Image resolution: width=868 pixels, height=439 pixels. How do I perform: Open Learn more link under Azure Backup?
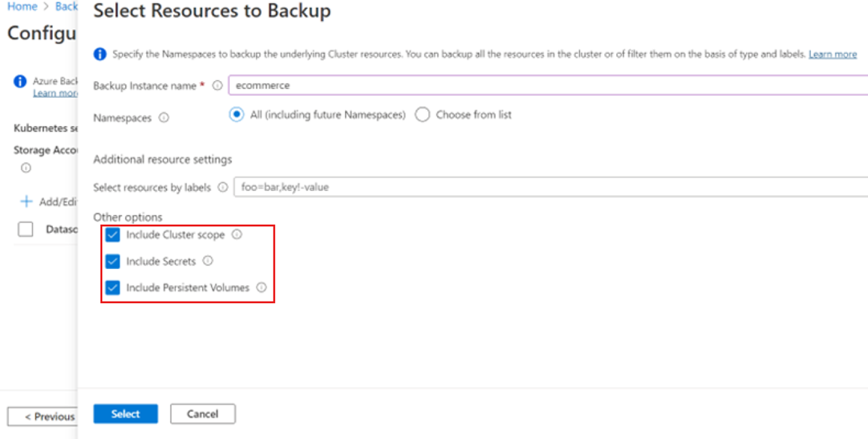pyautogui.click(x=55, y=93)
